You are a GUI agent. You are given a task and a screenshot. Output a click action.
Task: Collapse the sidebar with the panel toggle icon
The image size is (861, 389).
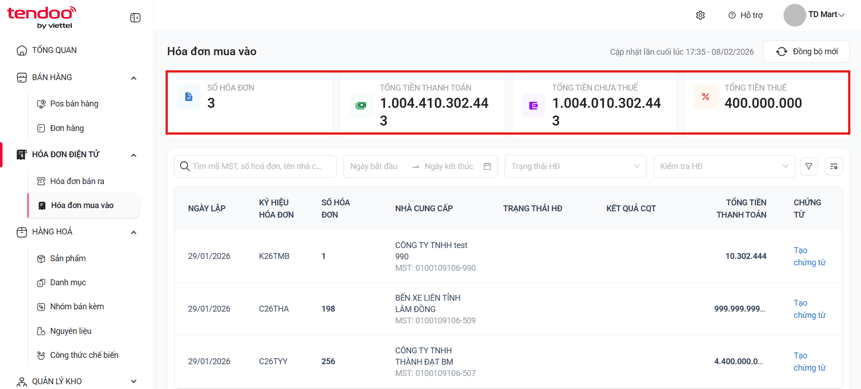coord(135,18)
